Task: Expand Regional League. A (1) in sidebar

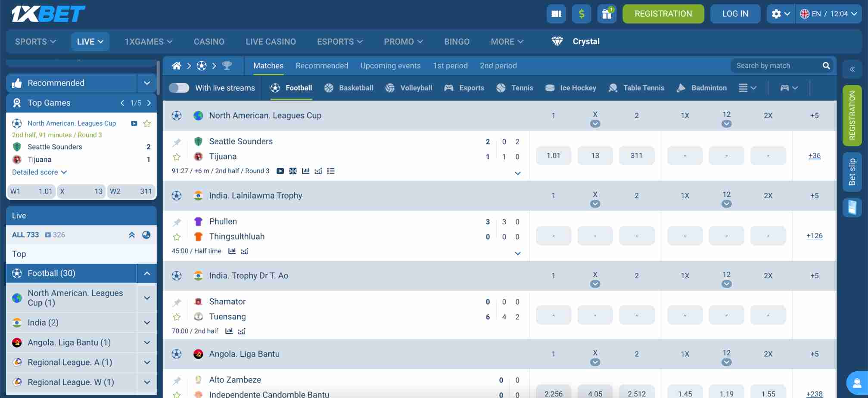Action: (x=147, y=362)
